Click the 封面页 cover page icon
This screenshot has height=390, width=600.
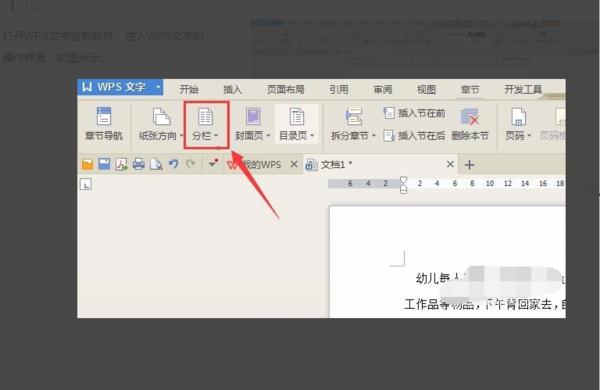(x=253, y=116)
